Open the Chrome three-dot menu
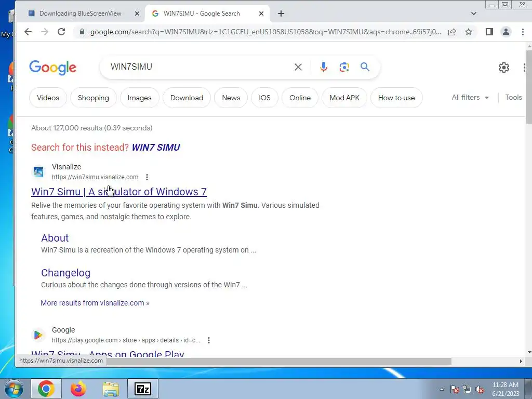 [523, 32]
